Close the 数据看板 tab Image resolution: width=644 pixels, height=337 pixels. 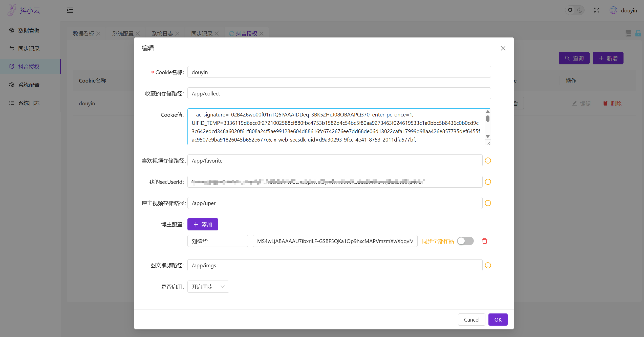(x=98, y=34)
